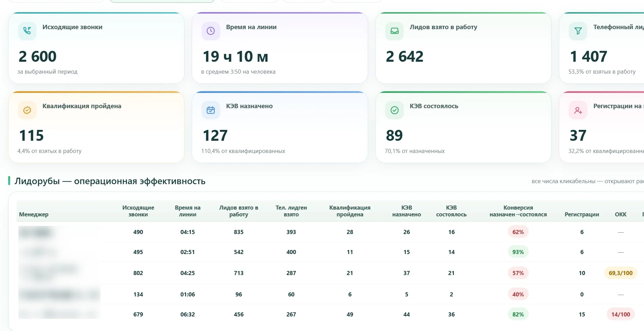Click the 82% conversion badge
The image size is (644, 331).
[518, 314]
